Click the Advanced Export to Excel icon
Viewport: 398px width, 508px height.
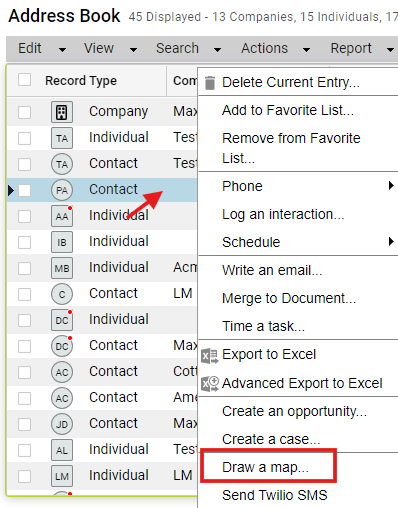tap(210, 384)
